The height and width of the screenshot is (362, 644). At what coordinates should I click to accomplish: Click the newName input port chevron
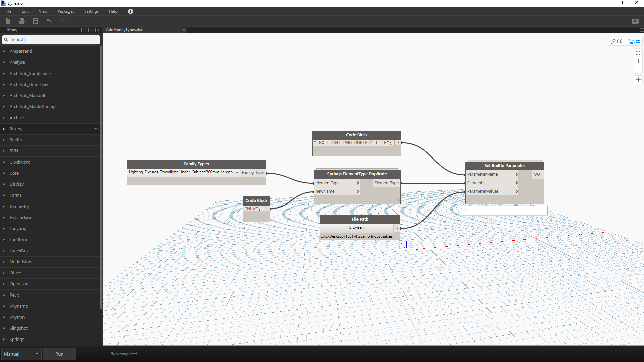coord(358,191)
